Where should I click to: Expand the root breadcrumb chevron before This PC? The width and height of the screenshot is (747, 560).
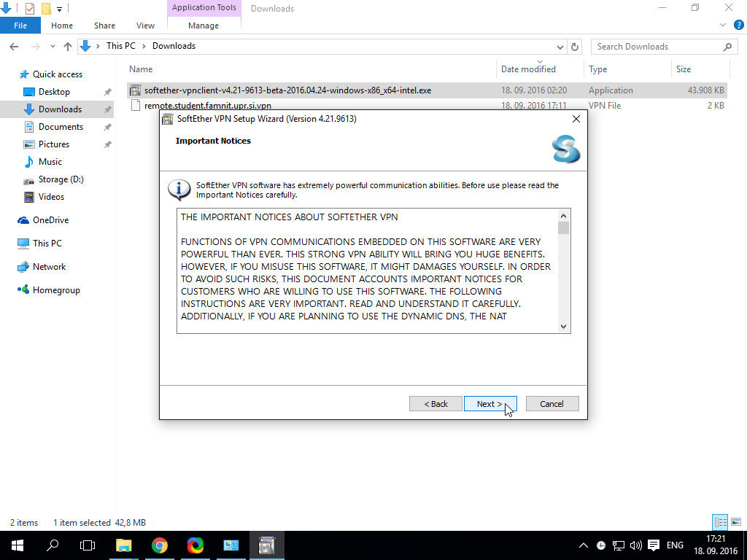click(98, 46)
